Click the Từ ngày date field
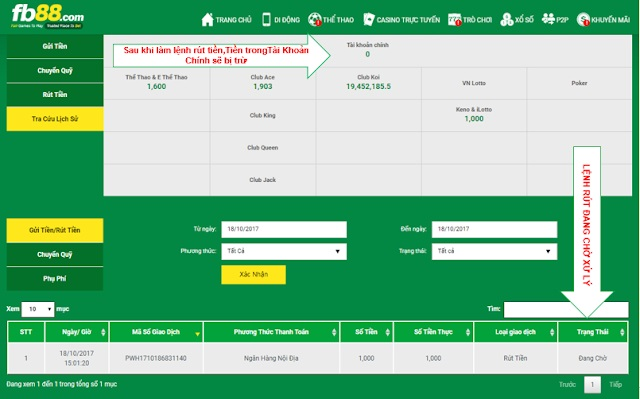640x399 pixels. 284,229
